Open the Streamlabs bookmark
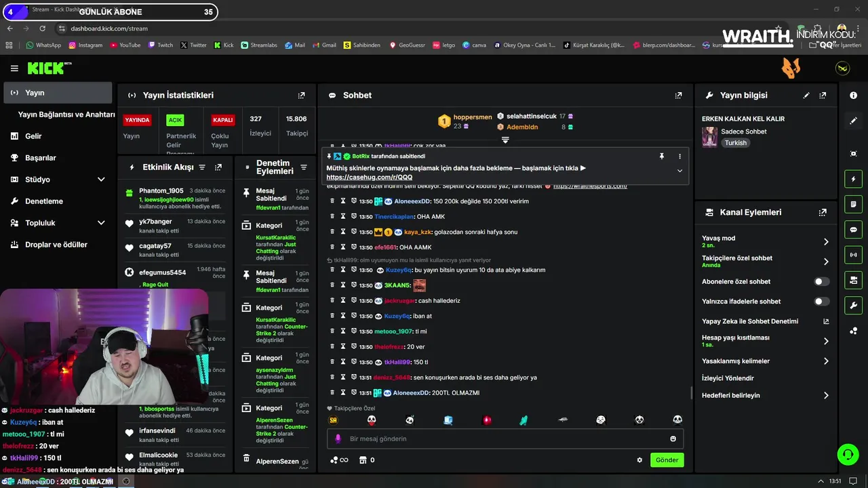The height and width of the screenshot is (488, 868). tap(258, 45)
